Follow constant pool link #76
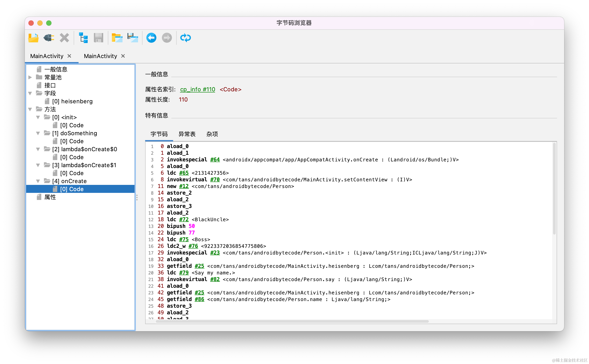Viewport: 589px width, 364px height. pos(193,246)
